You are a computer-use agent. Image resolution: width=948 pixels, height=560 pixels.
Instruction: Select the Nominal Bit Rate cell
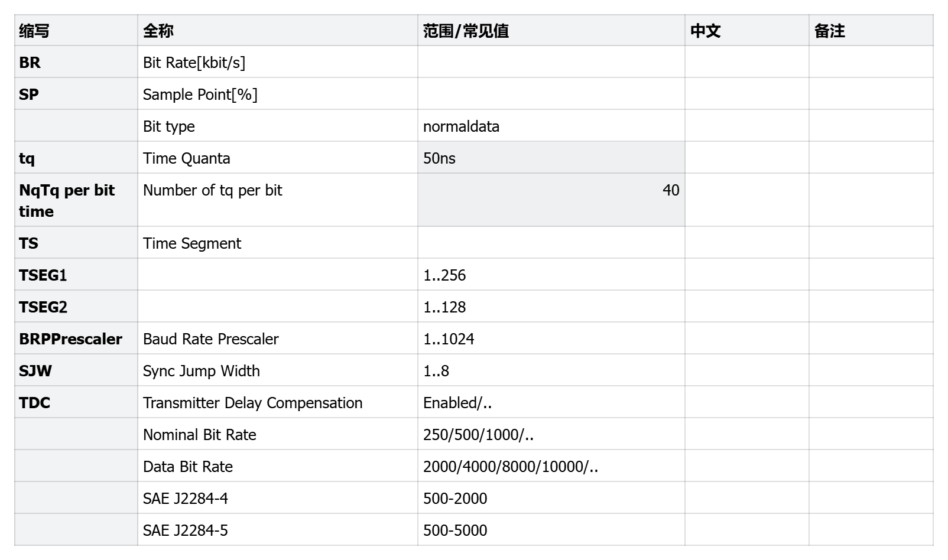(277, 435)
